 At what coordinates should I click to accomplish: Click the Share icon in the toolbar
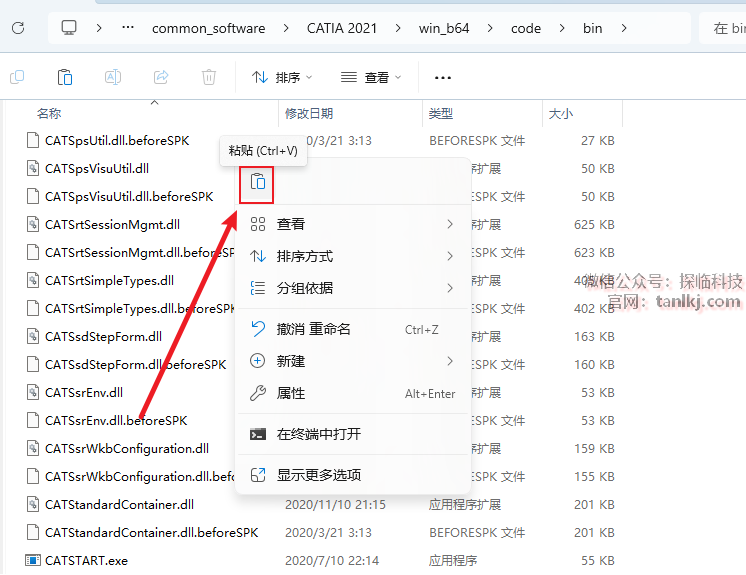pyautogui.click(x=161, y=77)
